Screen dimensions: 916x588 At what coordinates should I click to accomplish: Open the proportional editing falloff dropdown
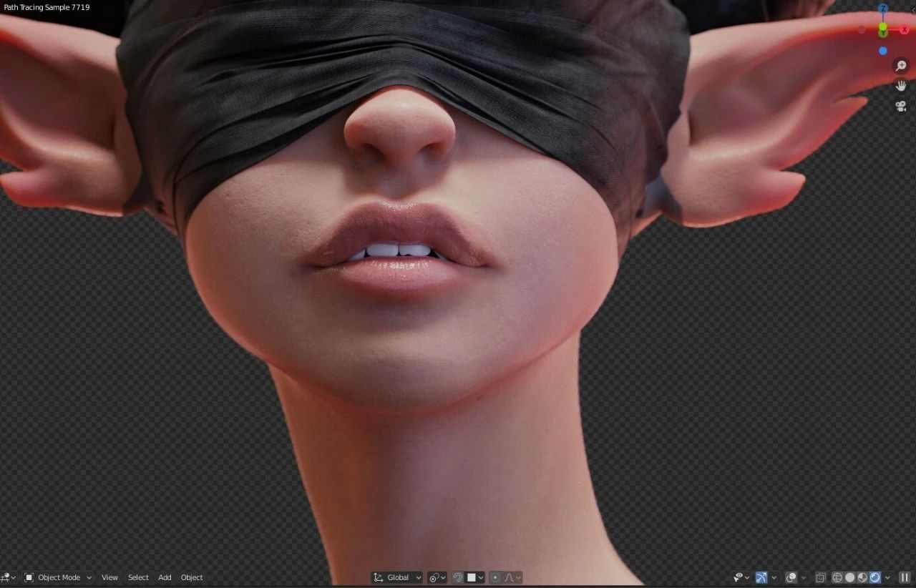click(512, 577)
